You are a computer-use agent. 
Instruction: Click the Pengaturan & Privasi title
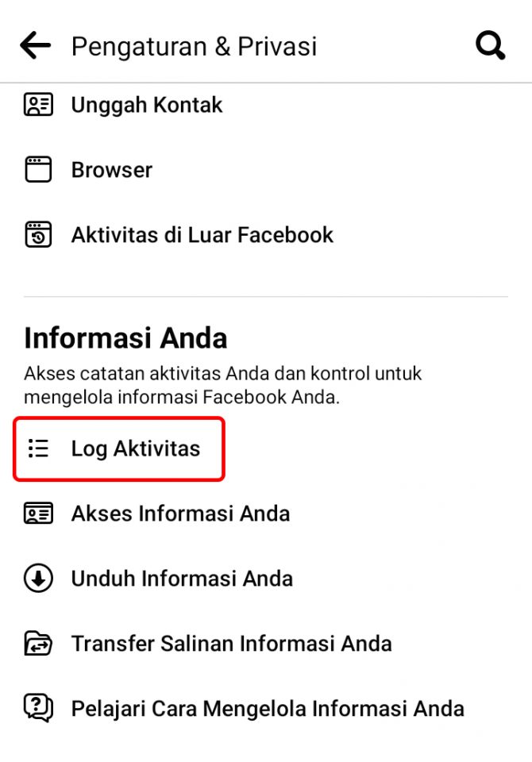pyautogui.click(x=194, y=47)
